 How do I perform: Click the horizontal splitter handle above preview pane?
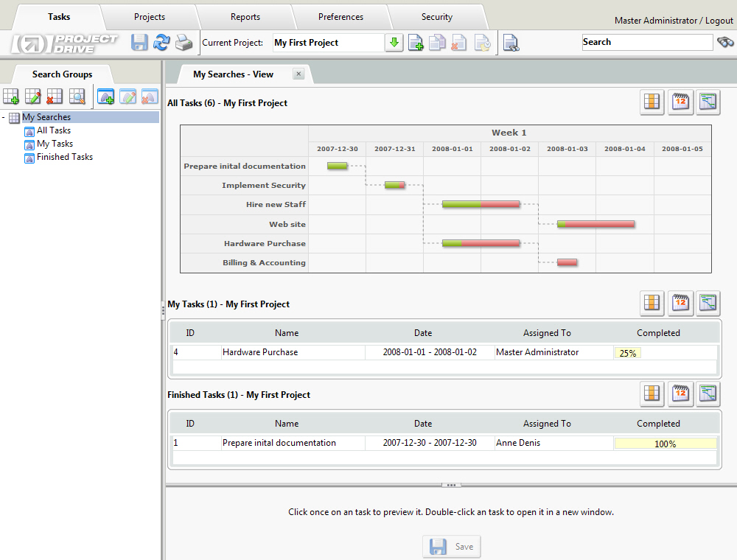point(451,486)
